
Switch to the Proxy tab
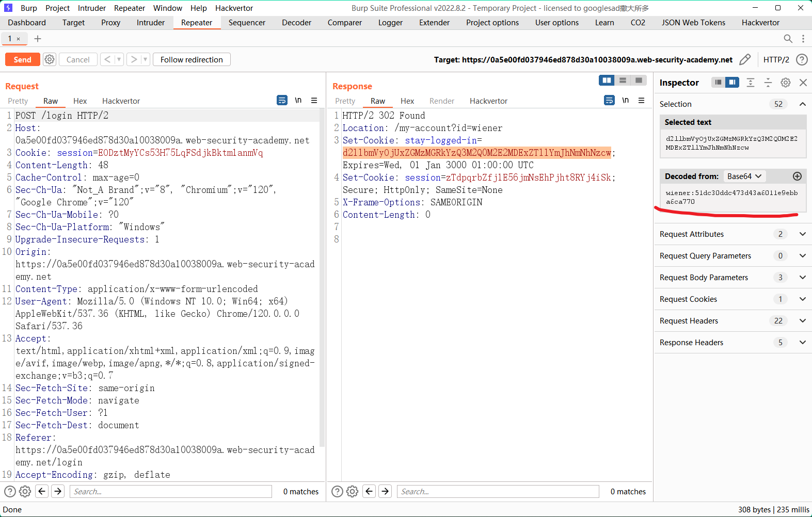110,22
